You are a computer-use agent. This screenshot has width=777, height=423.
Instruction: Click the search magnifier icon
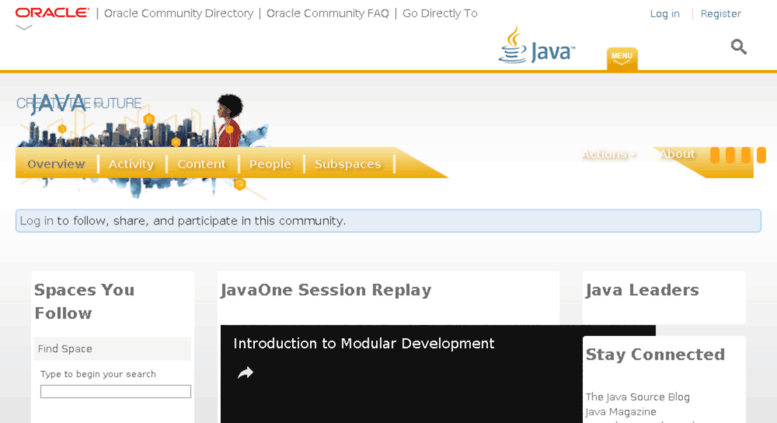pyautogui.click(x=738, y=47)
